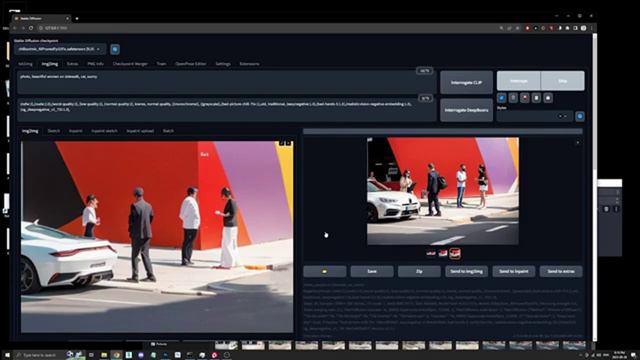Click the browser reload icon

(31, 28)
